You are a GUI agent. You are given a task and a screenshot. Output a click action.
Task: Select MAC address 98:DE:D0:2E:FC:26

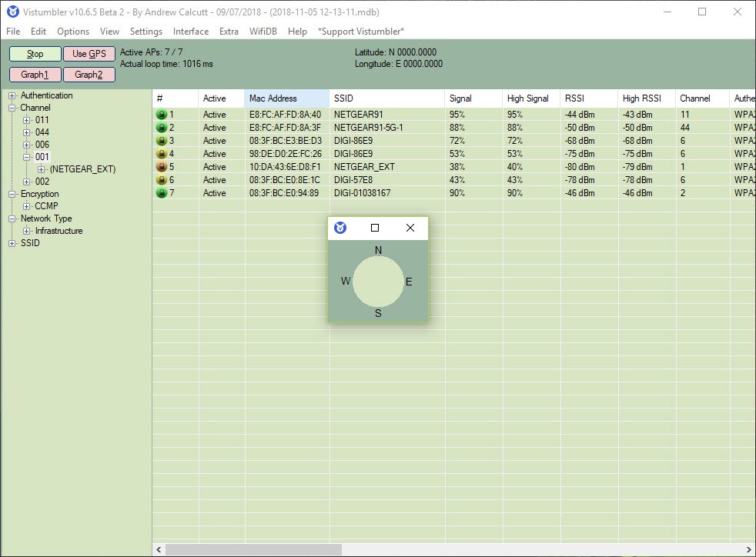point(286,154)
